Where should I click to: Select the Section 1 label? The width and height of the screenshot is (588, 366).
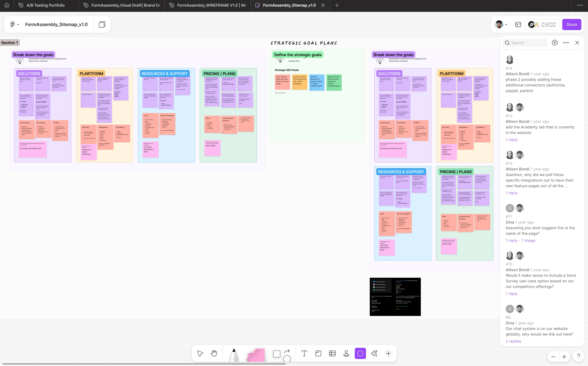pos(10,43)
